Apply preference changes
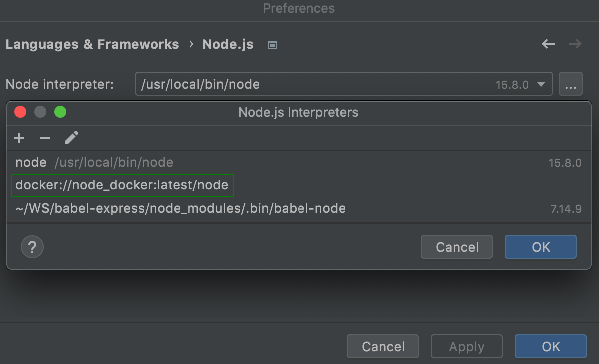Viewport: 599px width, 364px height. click(x=466, y=346)
